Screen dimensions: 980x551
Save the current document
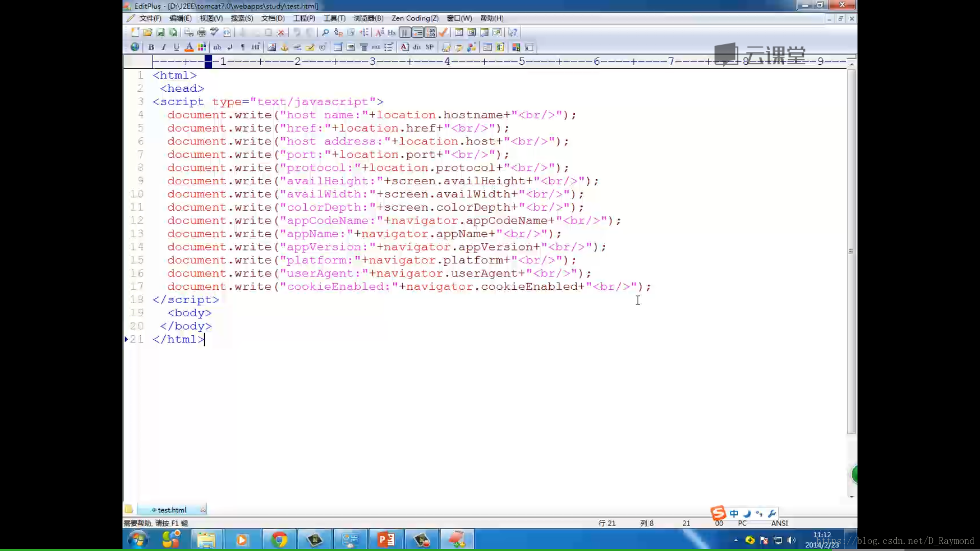pos(160,32)
